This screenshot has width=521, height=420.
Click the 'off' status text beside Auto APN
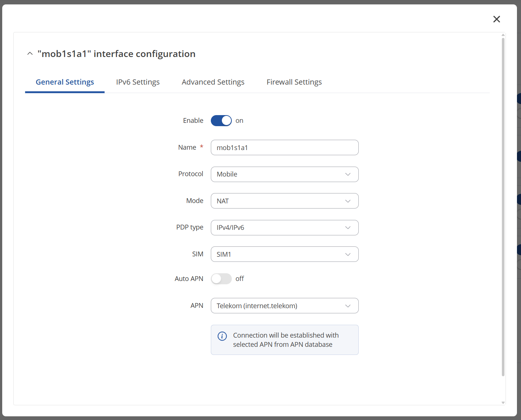point(240,279)
